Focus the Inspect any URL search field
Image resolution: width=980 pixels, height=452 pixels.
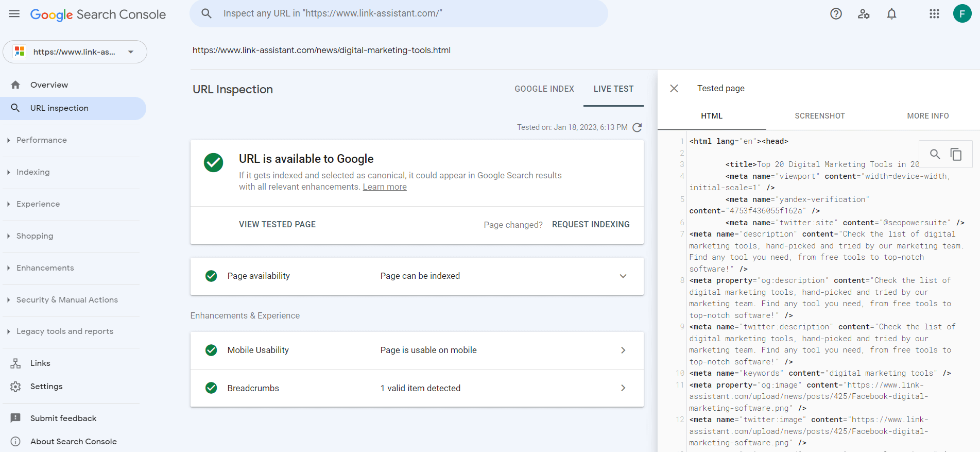click(x=399, y=13)
